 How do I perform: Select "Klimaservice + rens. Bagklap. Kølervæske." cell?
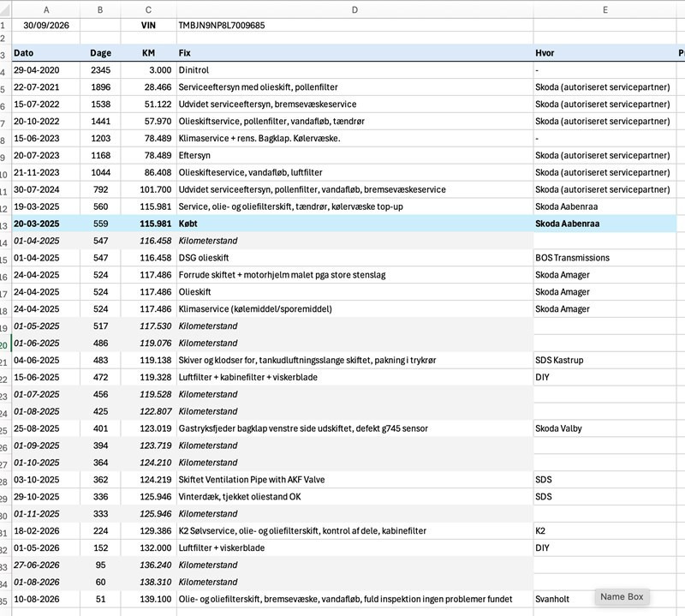[x=354, y=138]
